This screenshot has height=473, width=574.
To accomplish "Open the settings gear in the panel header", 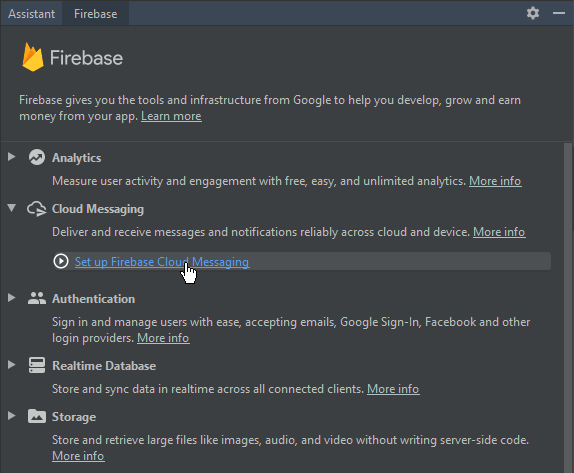I will click(533, 13).
